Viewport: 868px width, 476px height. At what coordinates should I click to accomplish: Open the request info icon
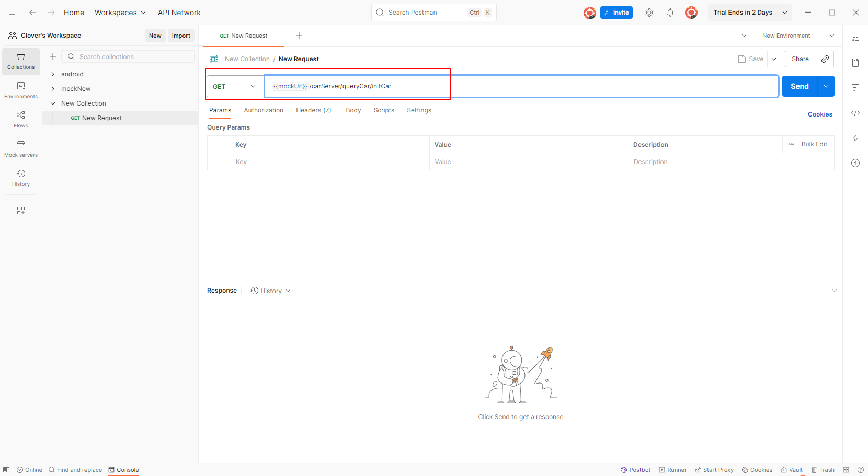click(855, 163)
